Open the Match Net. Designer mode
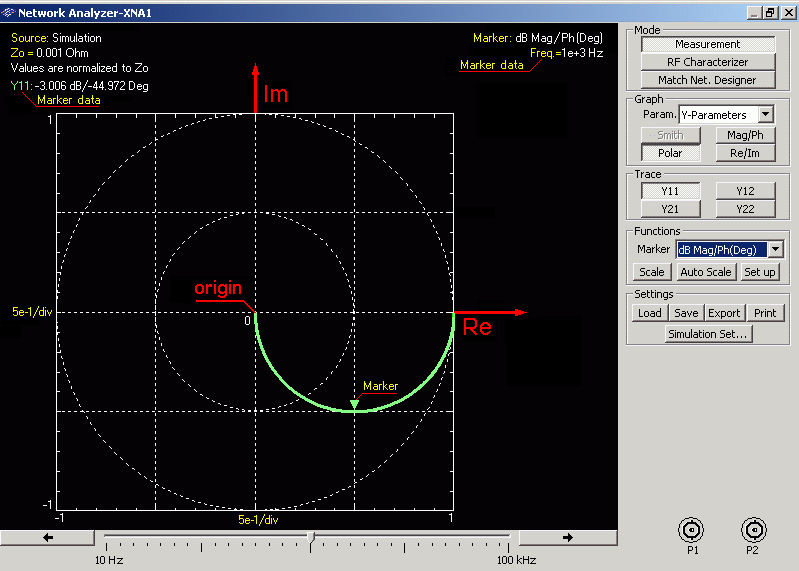The height and width of the screenshot is (571, 799). (x=708, y=80)
